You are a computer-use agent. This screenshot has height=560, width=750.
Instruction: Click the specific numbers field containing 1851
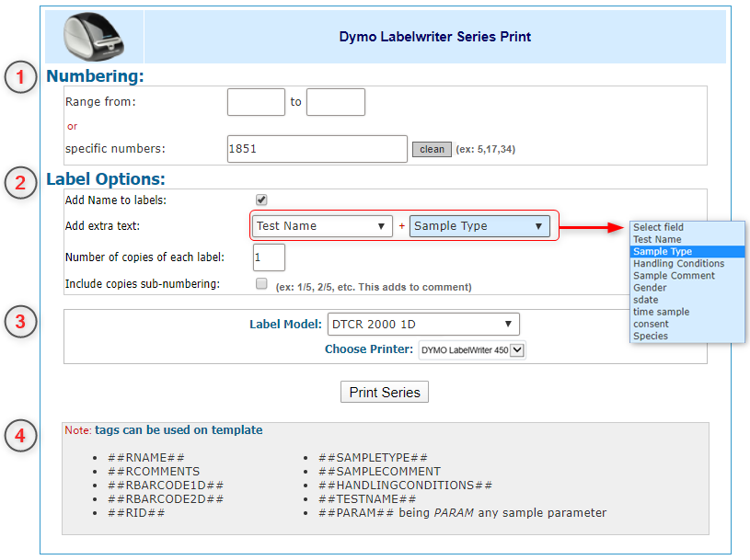[x=317, y=149]
